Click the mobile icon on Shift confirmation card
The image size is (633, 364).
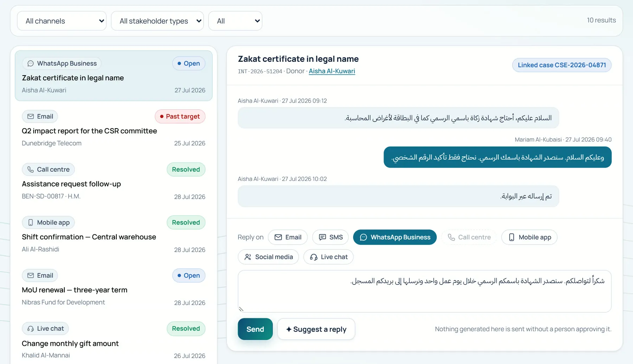coord(31,223)
